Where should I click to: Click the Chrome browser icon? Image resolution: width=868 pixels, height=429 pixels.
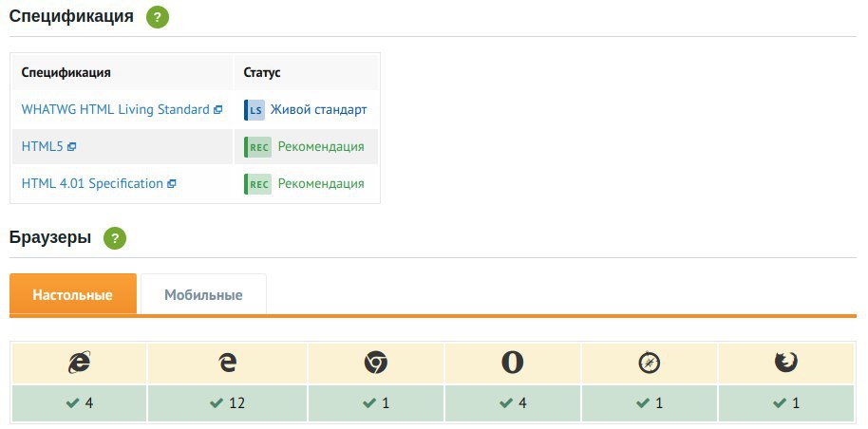click(x=376, y=364)
